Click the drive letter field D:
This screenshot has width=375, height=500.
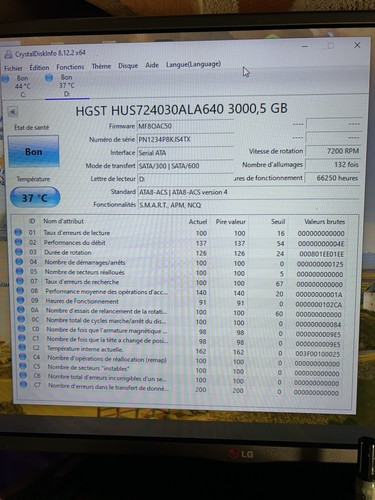(185, 179)
